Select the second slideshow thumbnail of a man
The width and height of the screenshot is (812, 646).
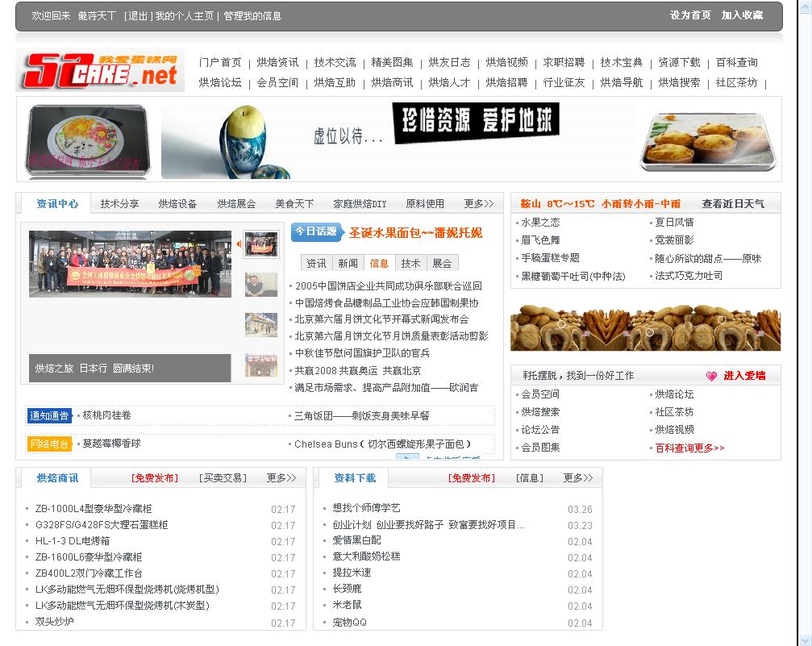[261, 285]
